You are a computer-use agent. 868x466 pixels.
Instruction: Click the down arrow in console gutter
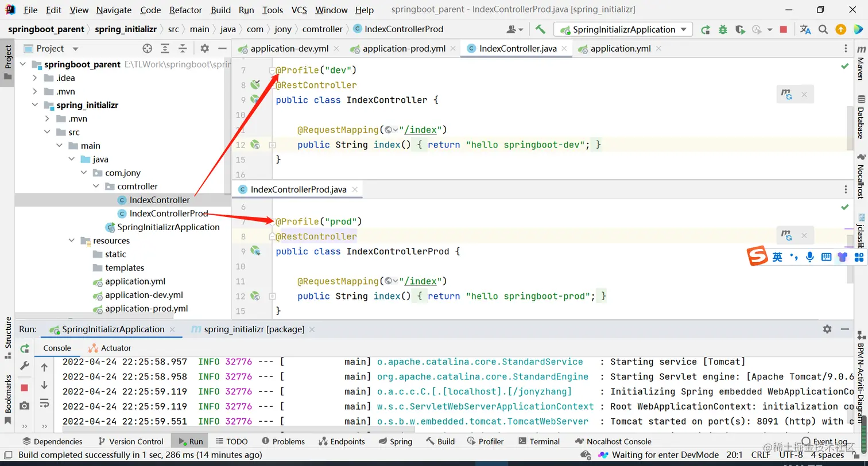[44, 385]
